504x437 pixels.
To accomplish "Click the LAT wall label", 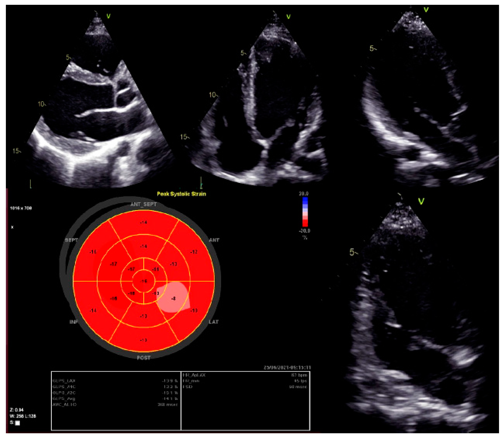I will tap(214, 322).
